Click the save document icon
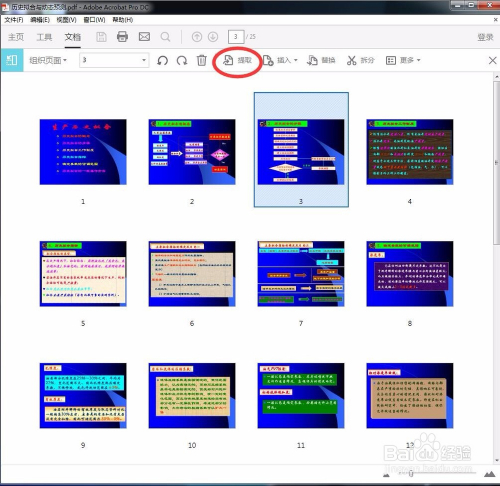 coord(101,37)
